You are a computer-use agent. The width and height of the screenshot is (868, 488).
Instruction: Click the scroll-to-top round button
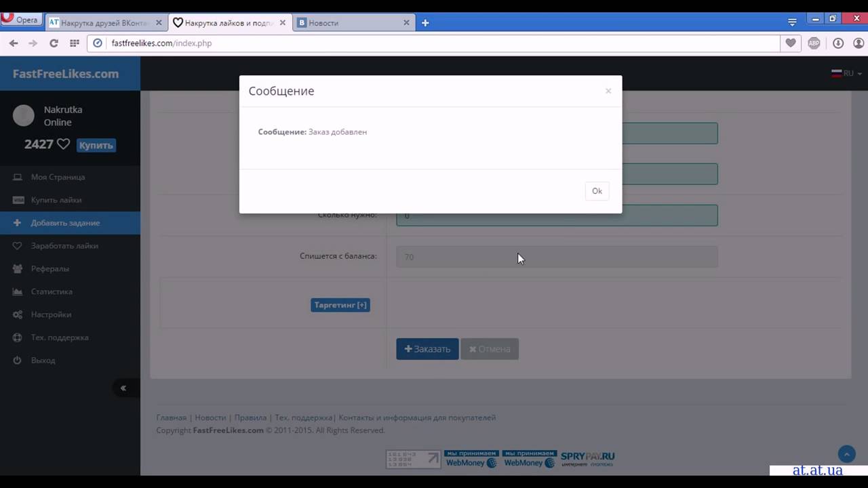pos(846,454)
